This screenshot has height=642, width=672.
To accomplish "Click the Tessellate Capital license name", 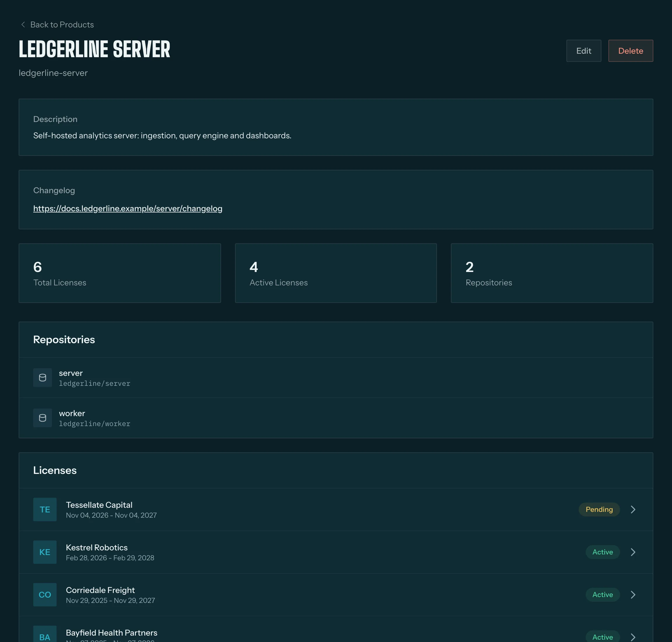I will pyautogui.click(x=99, y=505).
